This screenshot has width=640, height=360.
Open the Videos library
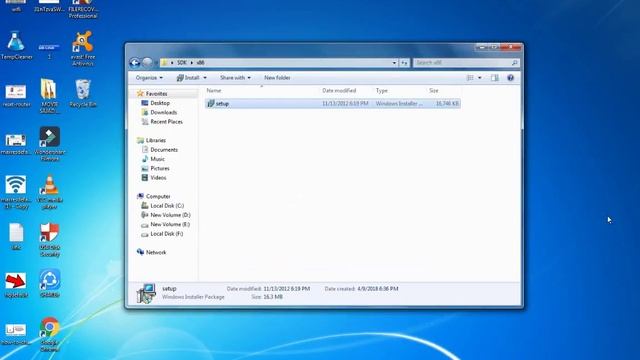(x=158, y=178)
